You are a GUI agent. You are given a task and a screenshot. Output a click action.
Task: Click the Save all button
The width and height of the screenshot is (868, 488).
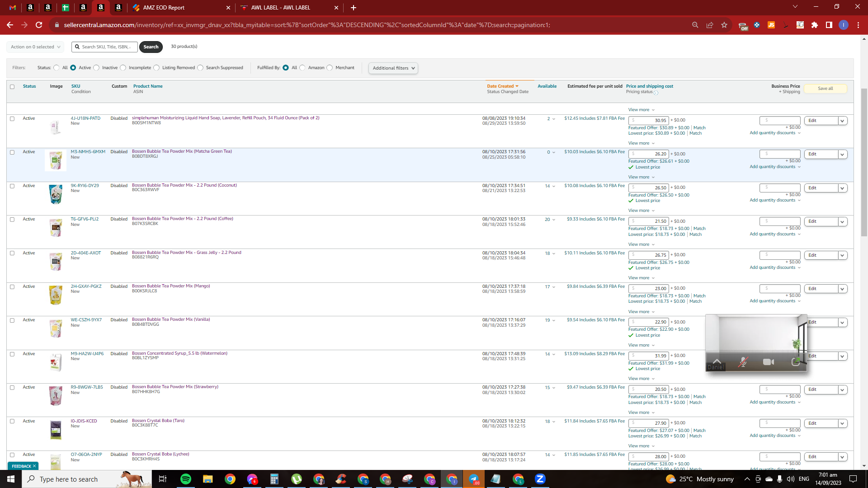(825, 89)
